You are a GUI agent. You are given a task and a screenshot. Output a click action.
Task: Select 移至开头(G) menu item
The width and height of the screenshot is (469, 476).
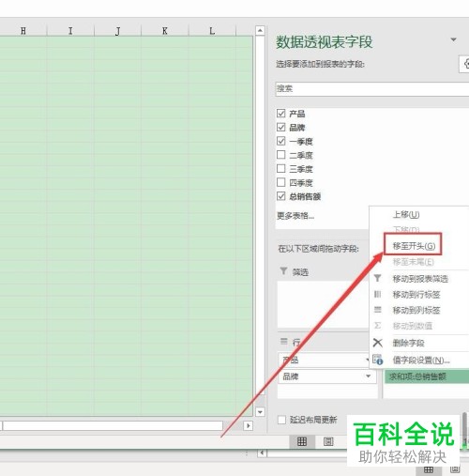[414, 246]
